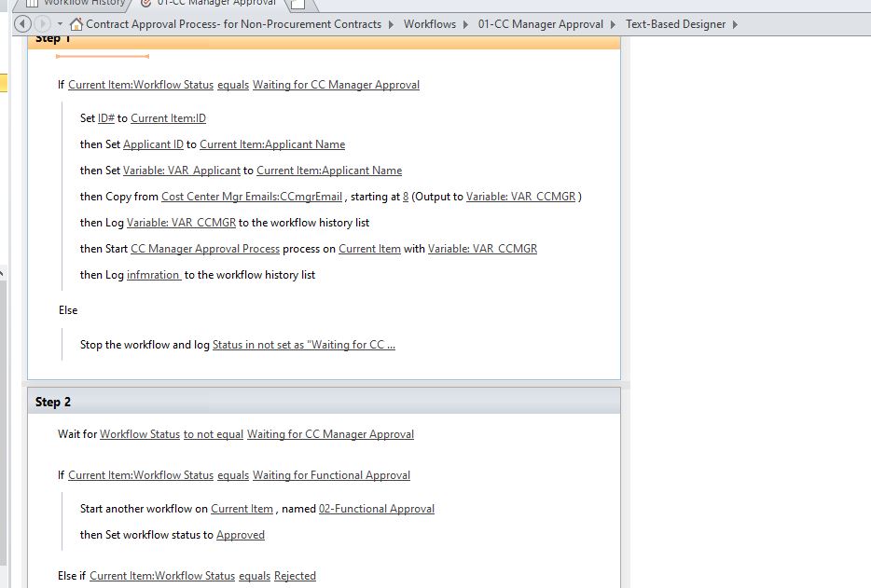871x588 pixels.
Task: Click Variable: VAR_Applicant link
Action: point(182,171)
